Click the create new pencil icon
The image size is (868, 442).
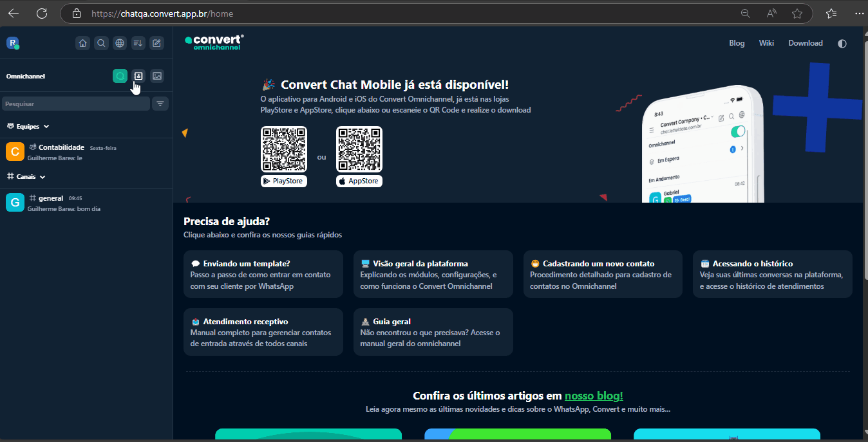tap(157, 43)
